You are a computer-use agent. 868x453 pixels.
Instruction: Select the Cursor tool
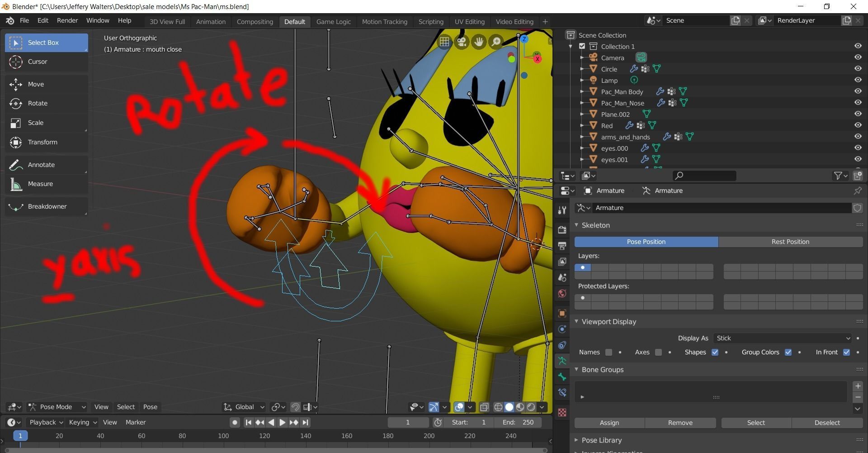pos(46,62)
